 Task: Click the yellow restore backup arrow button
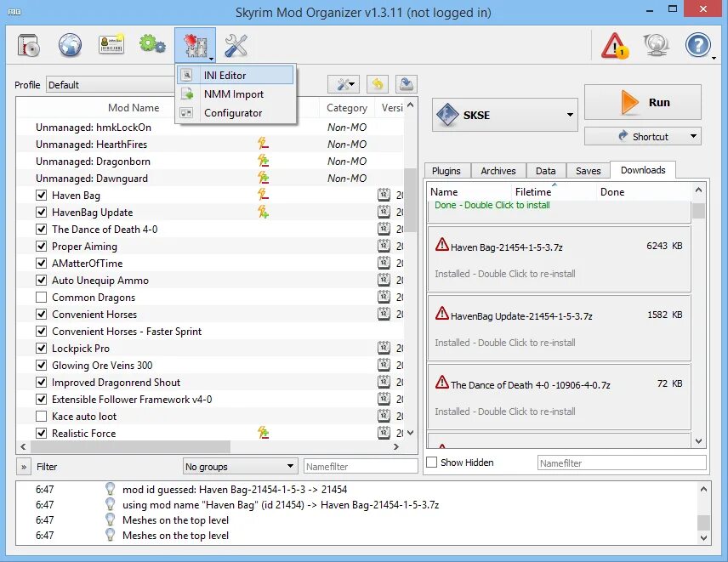coord(378,84)
